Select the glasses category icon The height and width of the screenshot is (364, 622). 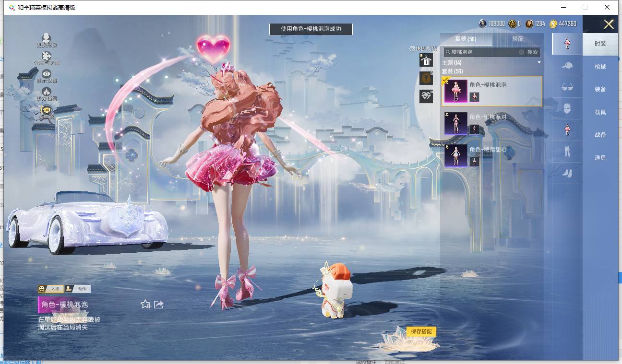coord(567,87)
